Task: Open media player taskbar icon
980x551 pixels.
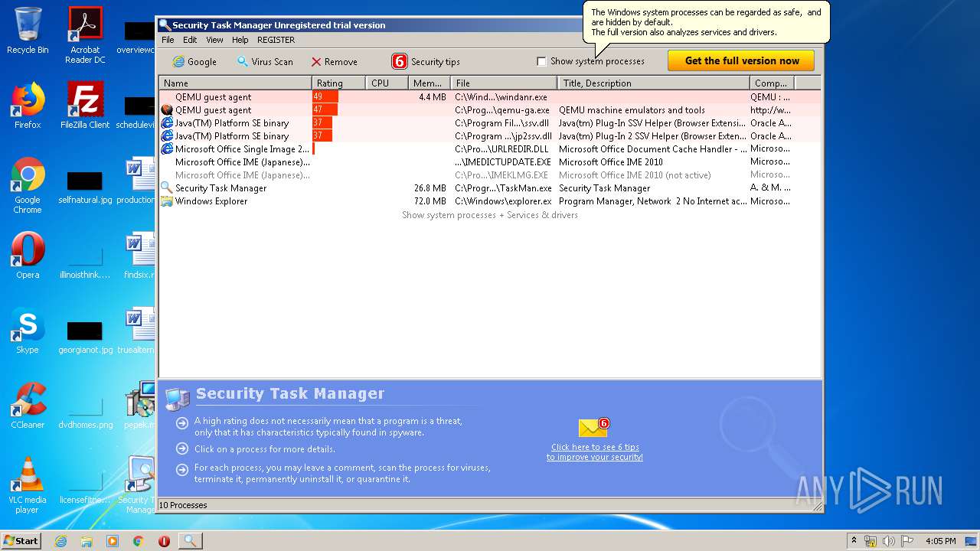Action: pyautogui.click(x=113, y=541)
